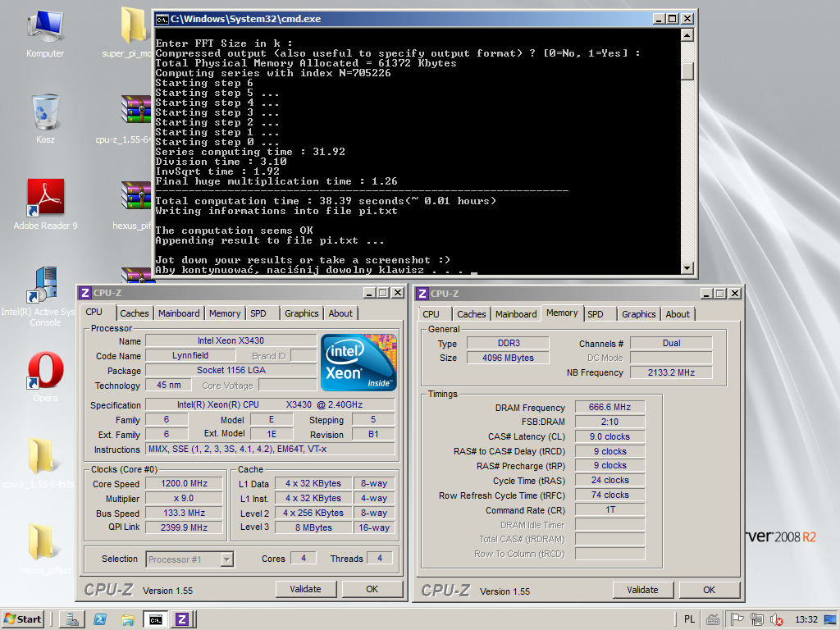This screenshot has width=840, height=630.
Task: Click the 1200.0 MHz core speed value
Action: coord(185,483)
